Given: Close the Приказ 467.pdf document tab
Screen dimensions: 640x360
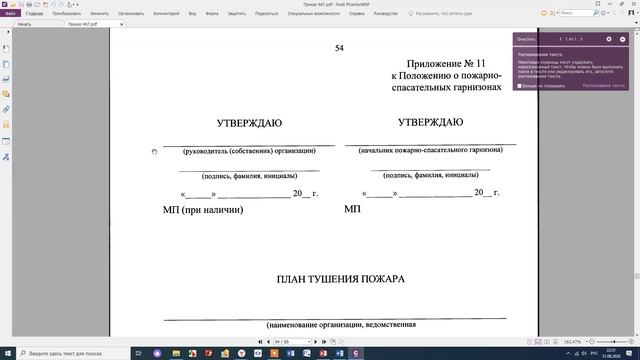Looking at the screenshot, I should pyautogui.click(x=121, y=24).
